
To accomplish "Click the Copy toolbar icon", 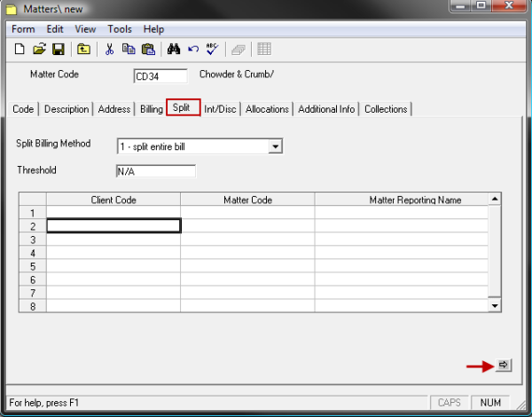I will (129, 49).
